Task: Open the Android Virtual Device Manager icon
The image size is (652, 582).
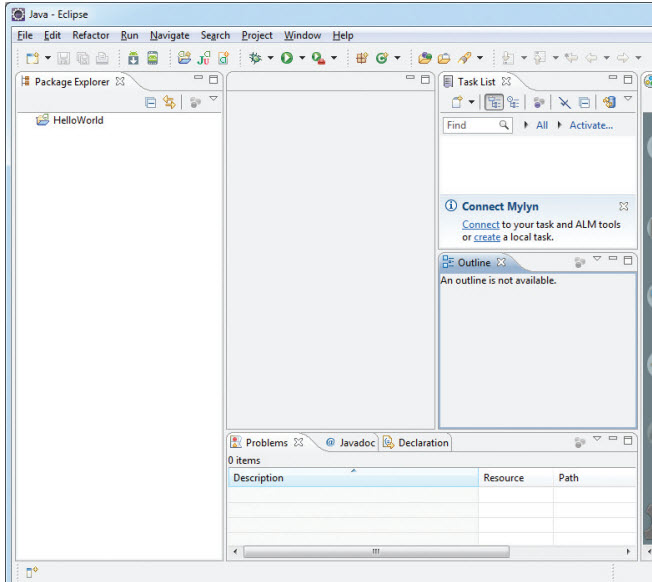Action: (153, 58)
